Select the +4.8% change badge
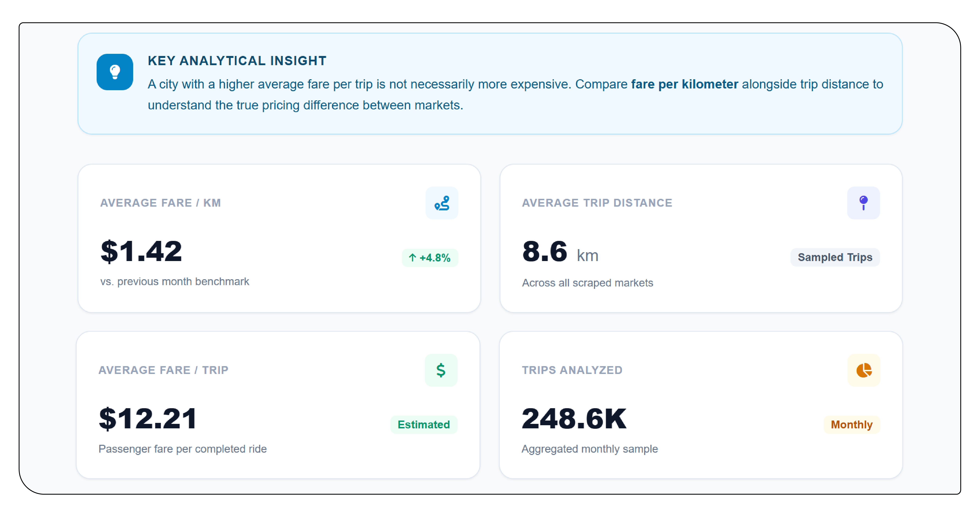 pyautogui.click(x=430, y=258)
